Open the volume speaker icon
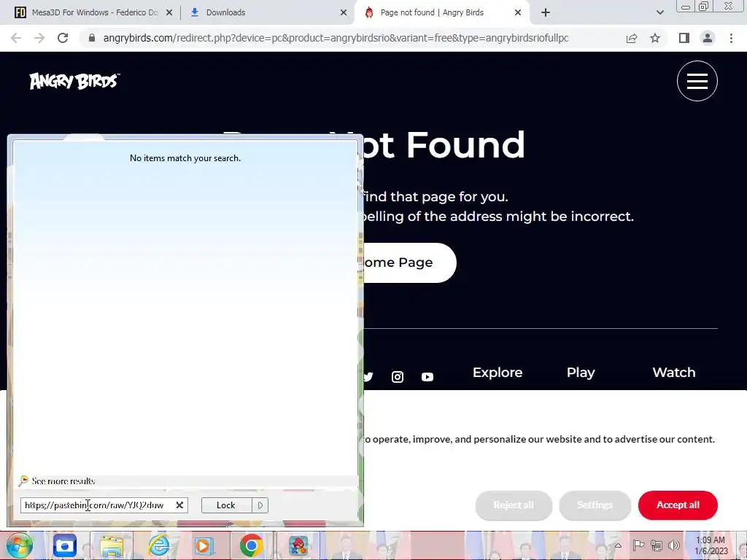Image resolution: width=747 pixels, height=560 pixels. (x=673, y=545)
